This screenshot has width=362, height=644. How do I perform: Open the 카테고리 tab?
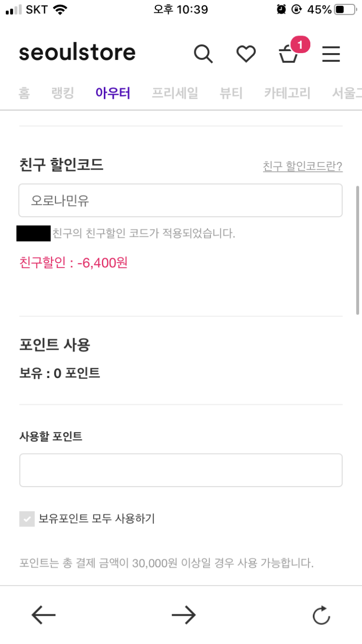click(287, 93)
